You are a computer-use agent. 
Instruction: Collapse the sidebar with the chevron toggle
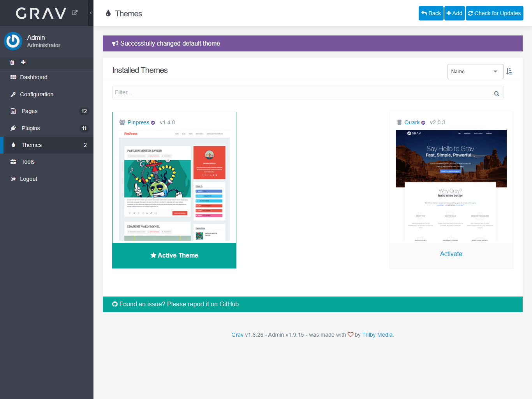91,13
